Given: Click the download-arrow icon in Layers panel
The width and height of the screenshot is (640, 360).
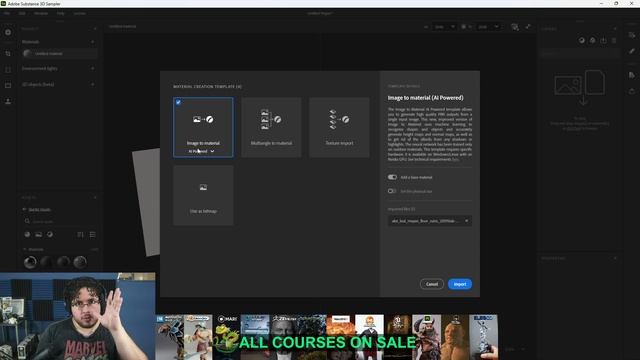Looking at the screenshot, I should 603,40.
